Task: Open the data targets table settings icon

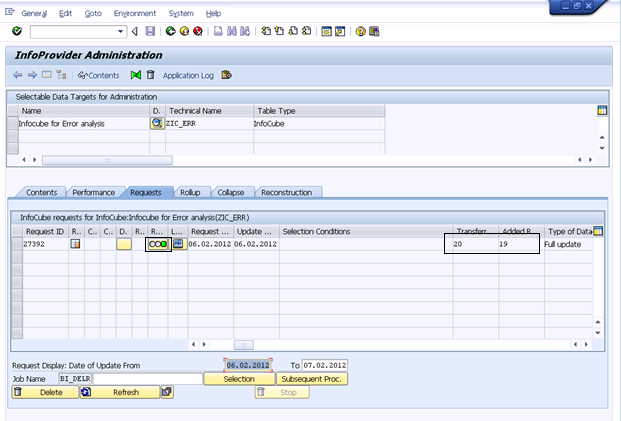Action: pyautogui.click(x=602, y=111)
